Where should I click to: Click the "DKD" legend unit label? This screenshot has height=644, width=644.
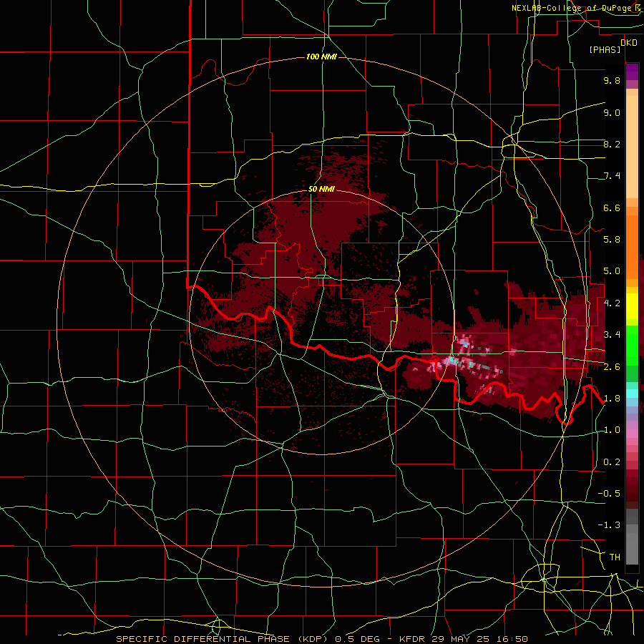(629, 43)
